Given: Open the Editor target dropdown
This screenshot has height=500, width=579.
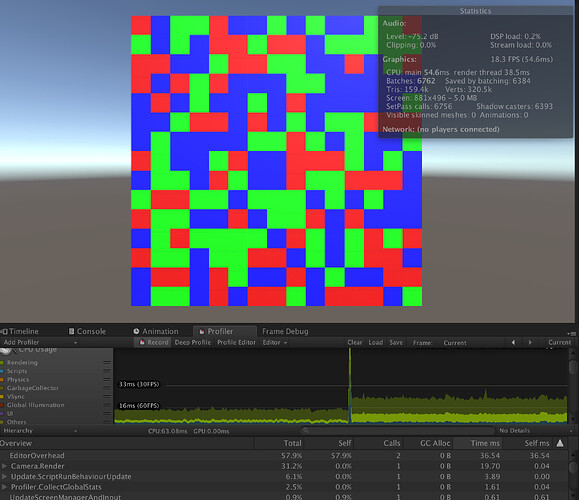Looking at the screenshot, I should point(274,342).
